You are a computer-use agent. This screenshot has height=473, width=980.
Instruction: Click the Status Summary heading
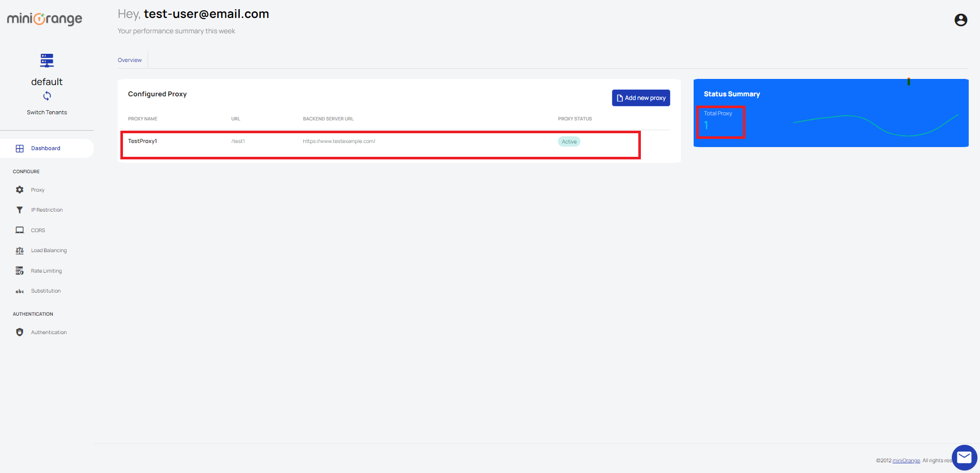pos(732,94)
